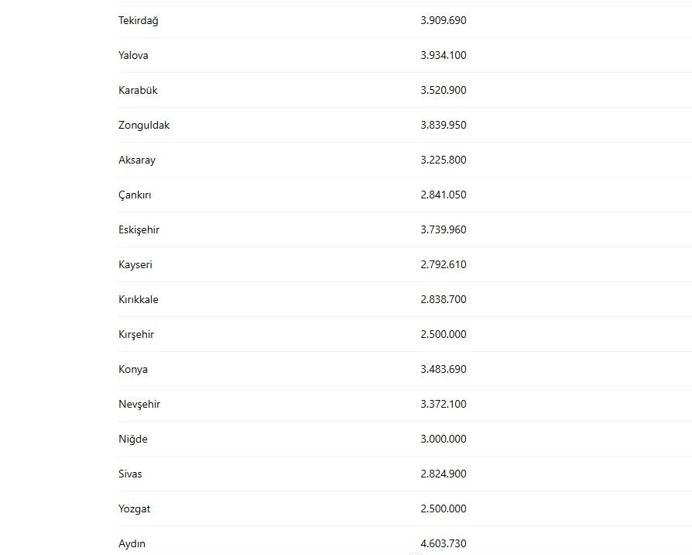Click the Çankırı city name
This screenshot has width=692, height=555.
click(135, 195)
